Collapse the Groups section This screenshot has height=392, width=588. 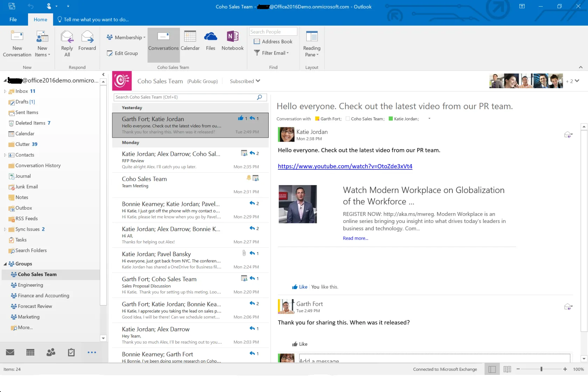click(5, 264)
